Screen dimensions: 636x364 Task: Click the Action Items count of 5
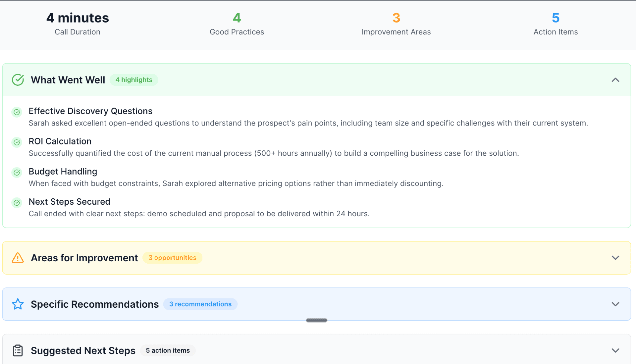coord(556,18)
